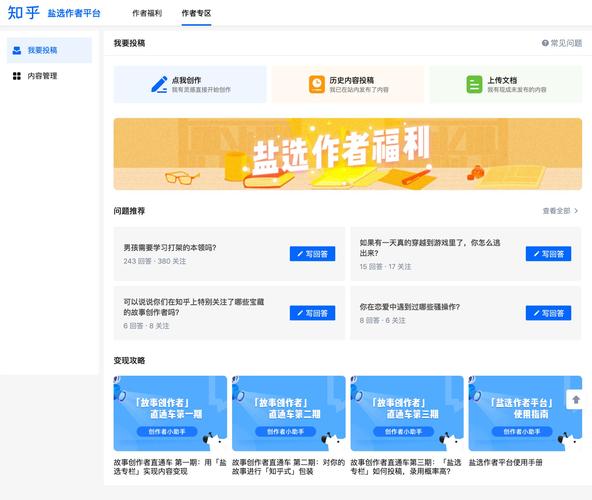
Task: Click the blue pencil create icon
Action: tap(159, 84)
